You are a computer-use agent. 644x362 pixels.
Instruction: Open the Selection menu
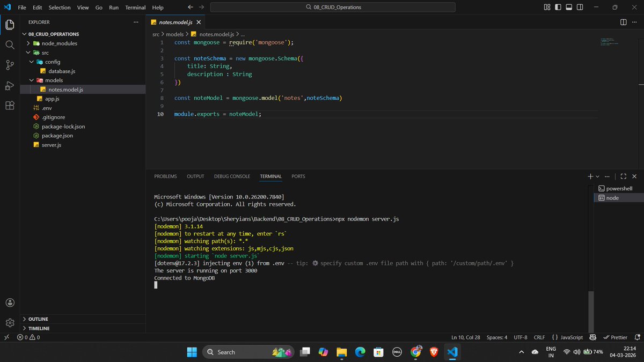(x=60, y=8)
